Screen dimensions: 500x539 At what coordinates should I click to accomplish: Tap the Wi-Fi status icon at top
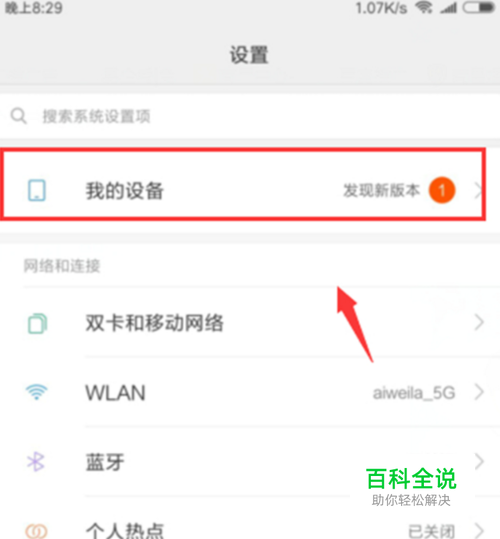point(424,7)
